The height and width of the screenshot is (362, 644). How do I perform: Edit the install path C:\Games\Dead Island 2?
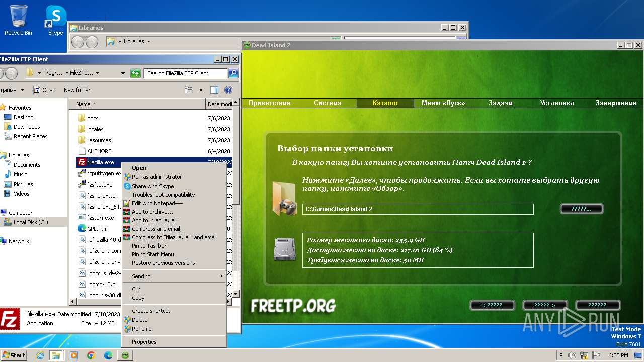[418, 209]
